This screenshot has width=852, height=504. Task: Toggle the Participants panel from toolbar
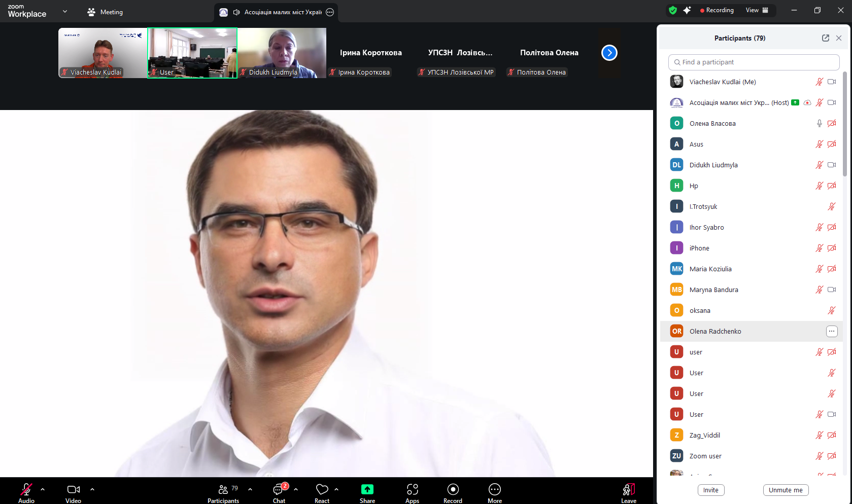(223, 490)
